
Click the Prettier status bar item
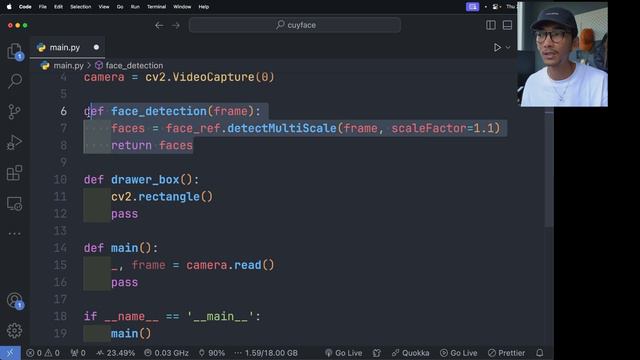[507, 353]
